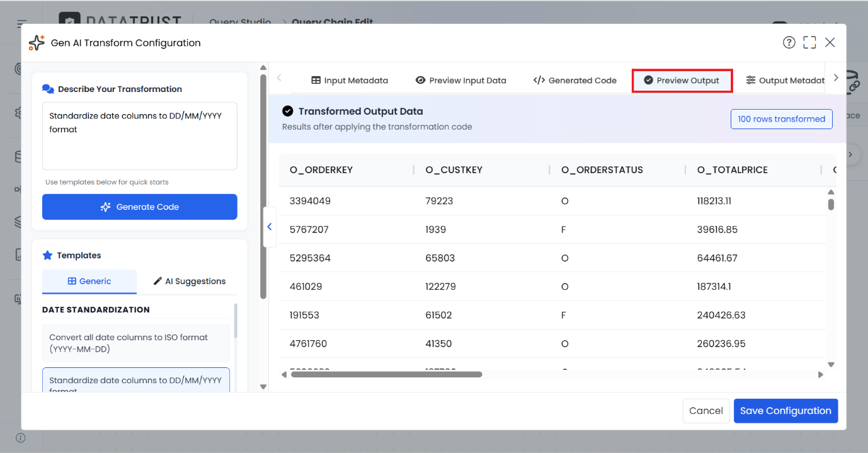Viewport: 868px width, 453px height.
Task: Click the Generate Code button
Action: [x=140, y=207]
